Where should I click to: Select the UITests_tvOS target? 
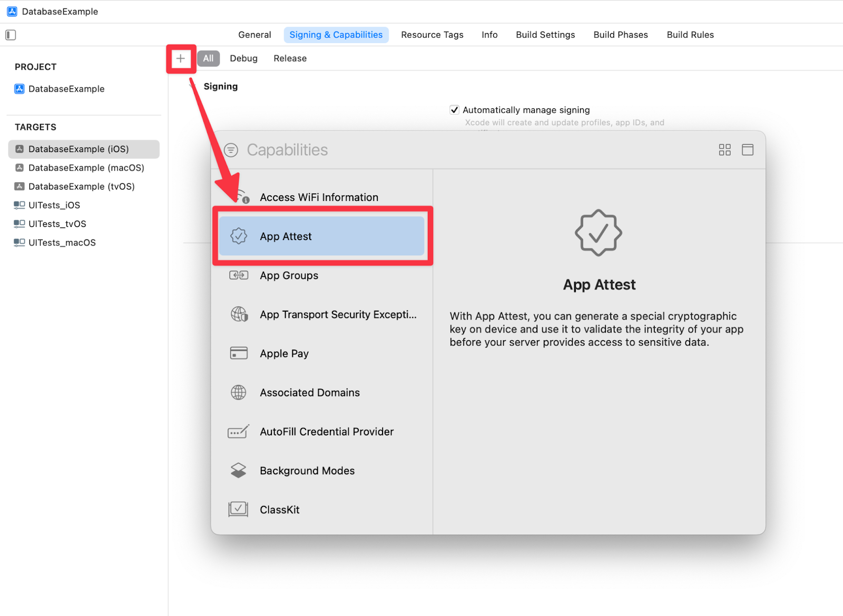57,224
